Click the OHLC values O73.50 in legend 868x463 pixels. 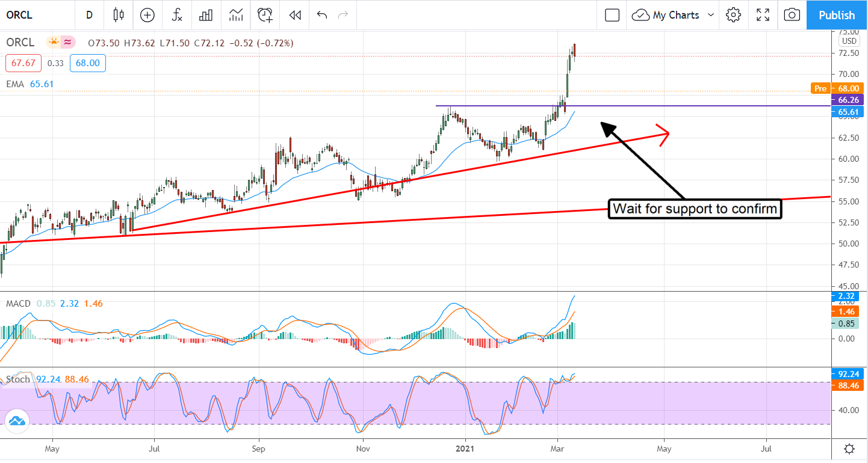103,43
